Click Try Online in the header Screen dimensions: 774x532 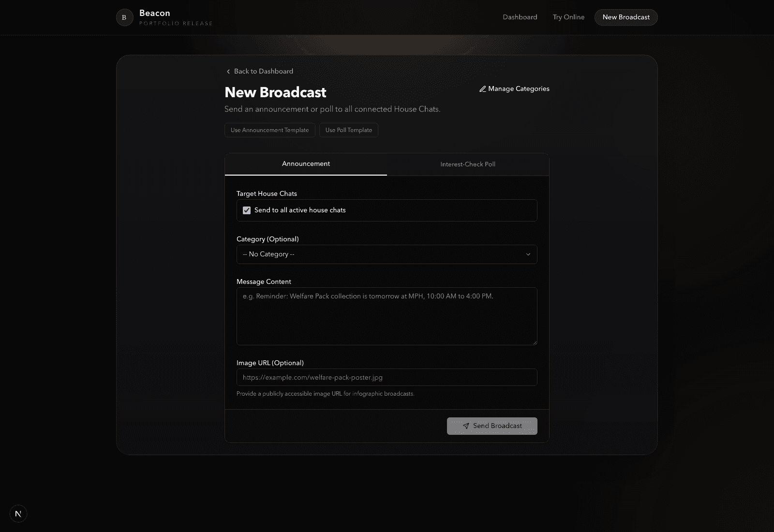pos(568,17)
